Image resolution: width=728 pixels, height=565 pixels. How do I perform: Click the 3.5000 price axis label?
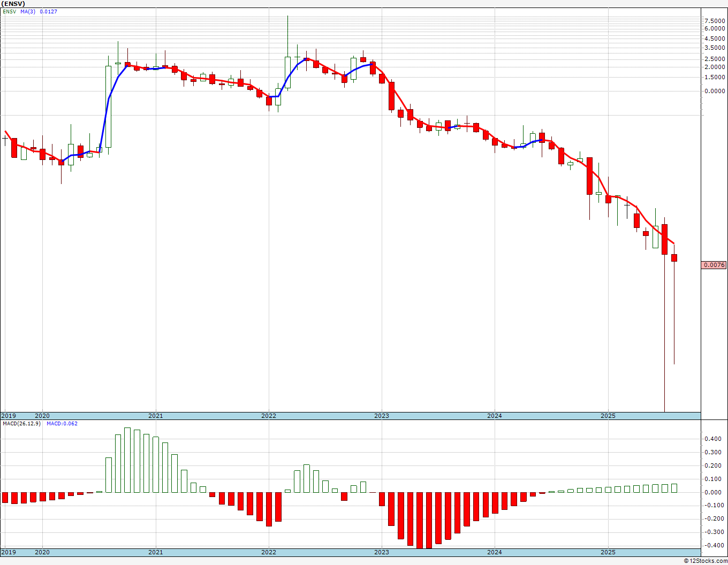click(x=715, y=48)
